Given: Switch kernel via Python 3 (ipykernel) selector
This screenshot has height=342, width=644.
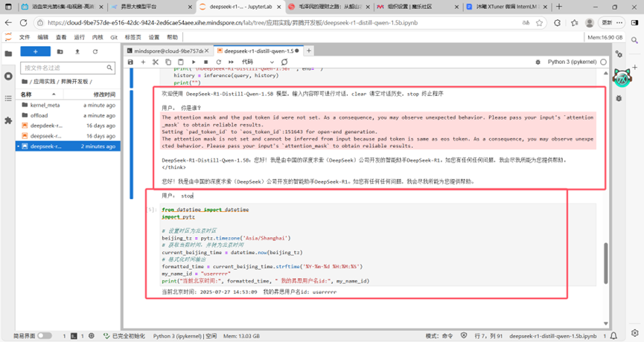Looking at the screenshot, I should pyautogui.click(x=571, y=62).
